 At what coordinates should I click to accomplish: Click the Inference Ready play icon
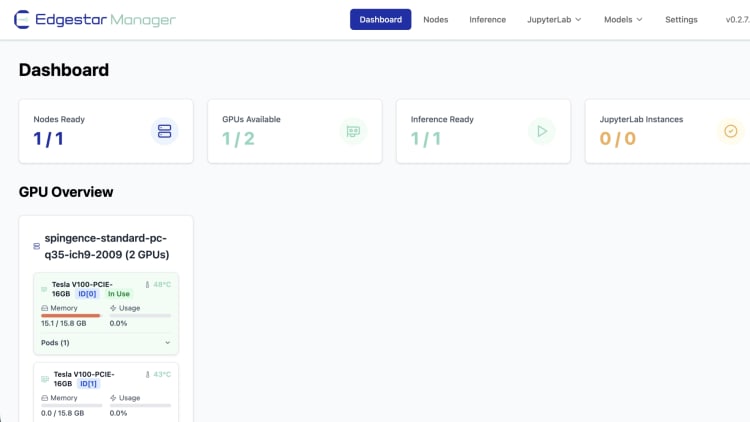[x=542, y=131]
